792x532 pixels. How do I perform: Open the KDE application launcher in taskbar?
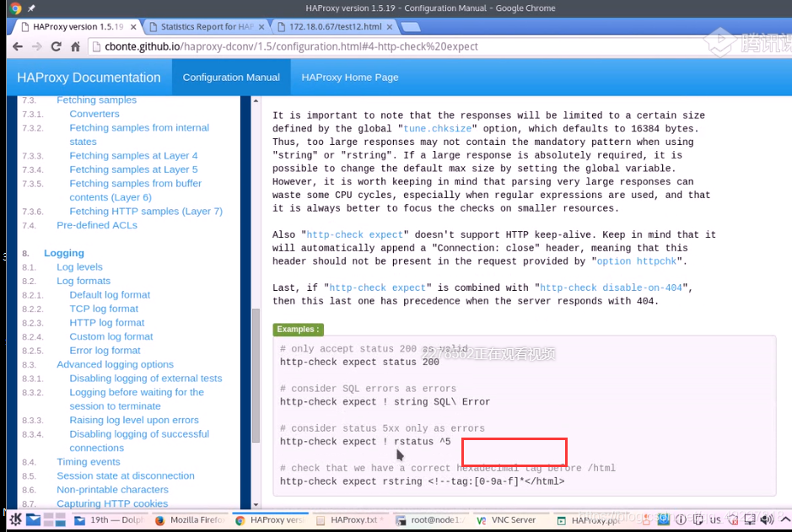[16, 519]
